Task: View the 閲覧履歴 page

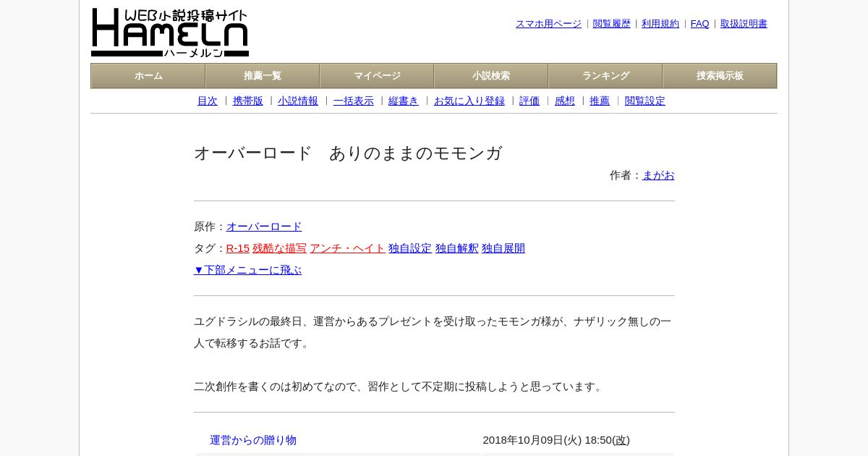Action: tap(612, 24)
